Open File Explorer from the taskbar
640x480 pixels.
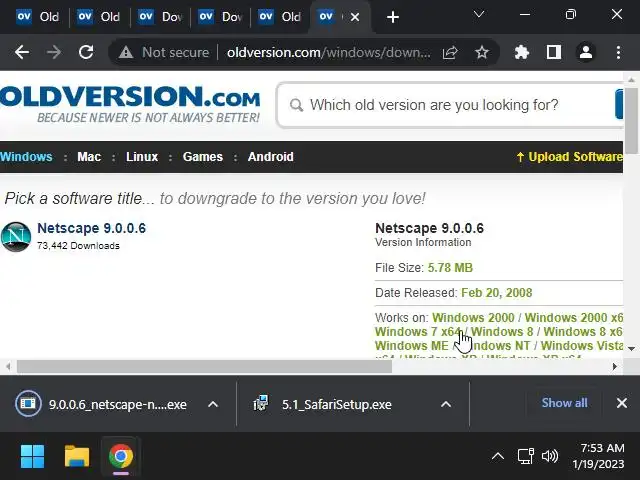point(77,456)
